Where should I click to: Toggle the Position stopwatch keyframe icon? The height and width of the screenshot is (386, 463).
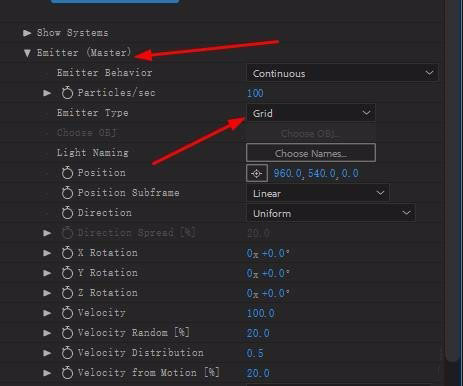pyautogui.click(x=67, y=173)
